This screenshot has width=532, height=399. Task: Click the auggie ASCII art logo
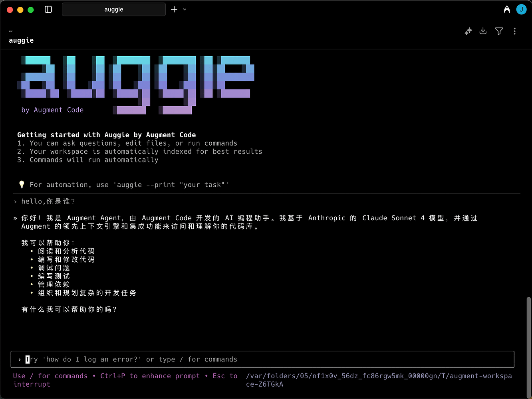(x=136, y=85)
